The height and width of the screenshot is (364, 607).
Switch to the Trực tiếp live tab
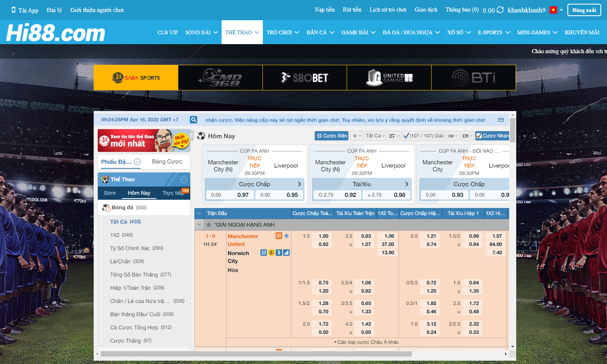[x=173, y=193]
